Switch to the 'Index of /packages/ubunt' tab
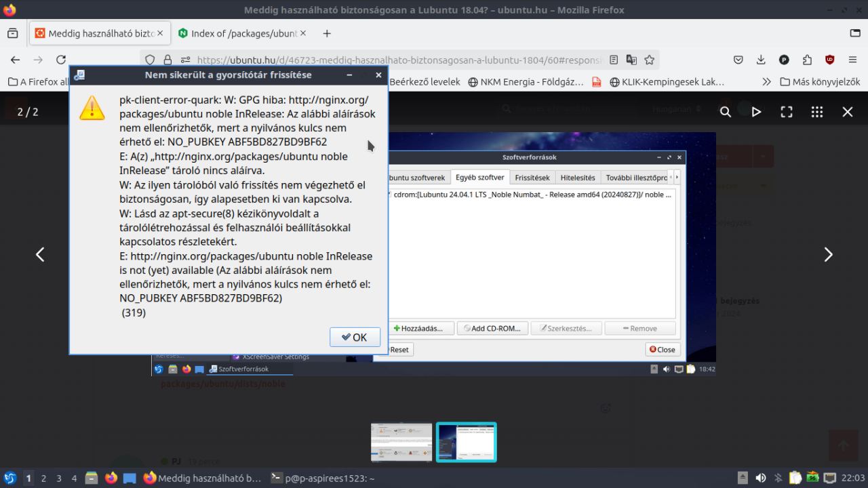Viewport: 868px width, 488px height. [x=242, y=33]
